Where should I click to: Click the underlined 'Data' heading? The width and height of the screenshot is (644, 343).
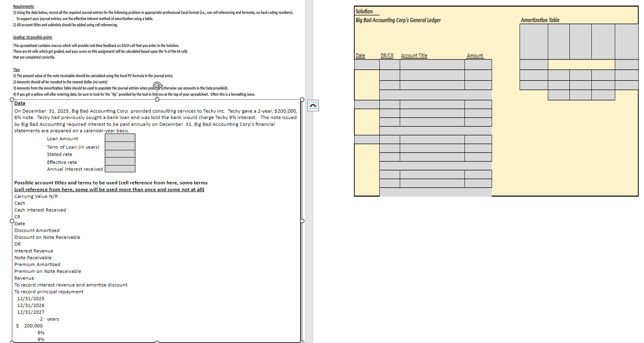tap(20, 103)
